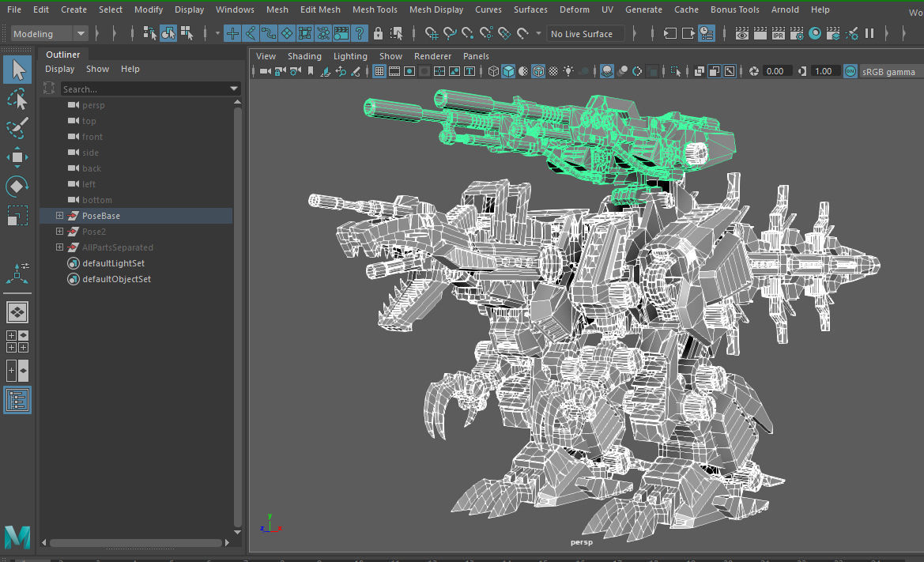Screen dimensions: 924x562
Task: Expand the AllPartsSeparated node
Action: (59, 247)
